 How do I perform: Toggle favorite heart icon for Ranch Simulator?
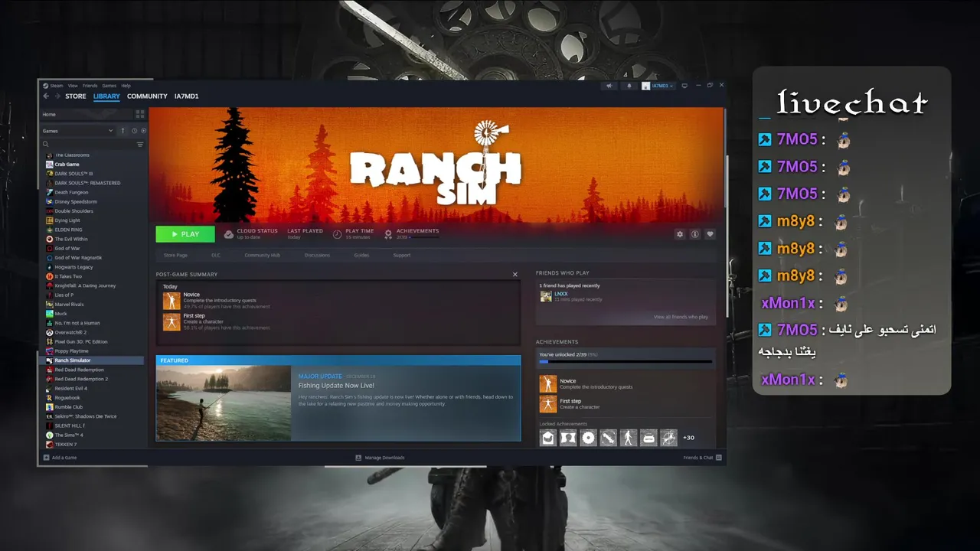coord(710,234)
